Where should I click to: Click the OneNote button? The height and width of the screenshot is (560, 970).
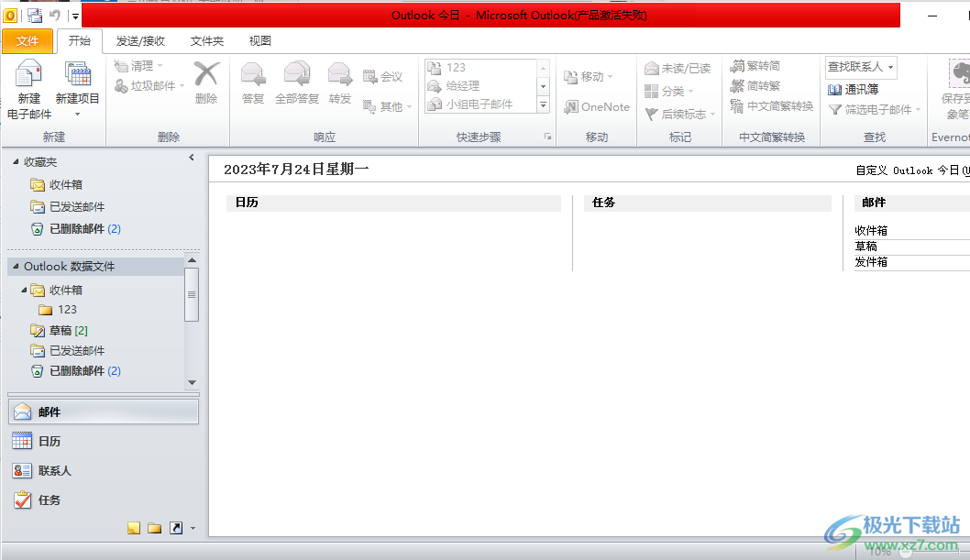coord(596,107)
